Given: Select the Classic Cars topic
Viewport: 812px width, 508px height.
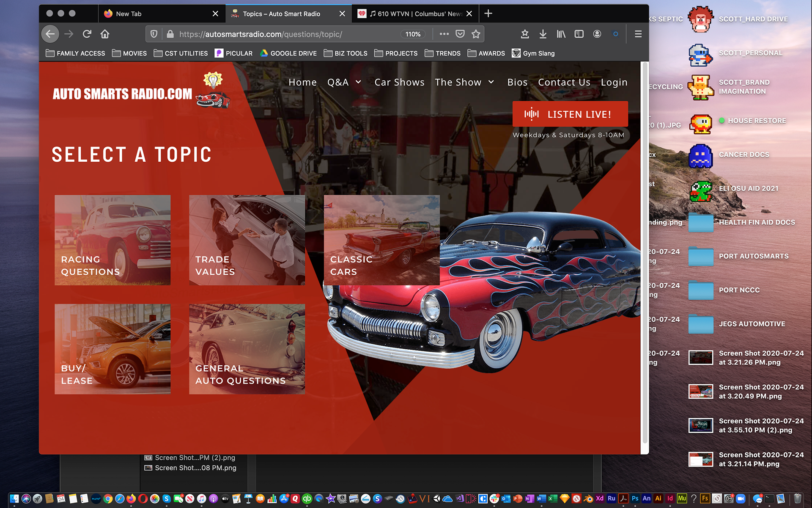Looking at the screenshot, I should click(381, 240).
